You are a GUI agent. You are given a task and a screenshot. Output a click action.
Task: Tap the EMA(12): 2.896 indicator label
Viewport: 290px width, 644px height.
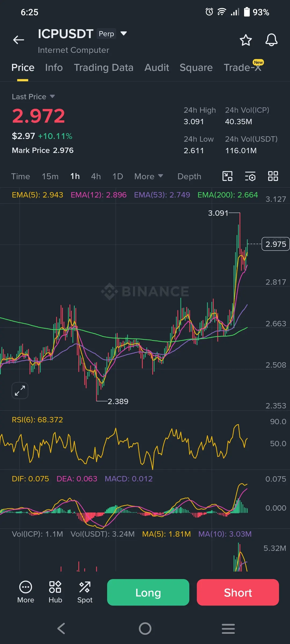(x=99, y=195)
